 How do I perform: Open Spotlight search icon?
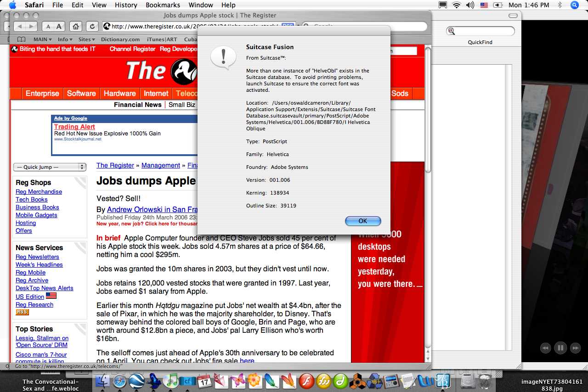[575, 5]
